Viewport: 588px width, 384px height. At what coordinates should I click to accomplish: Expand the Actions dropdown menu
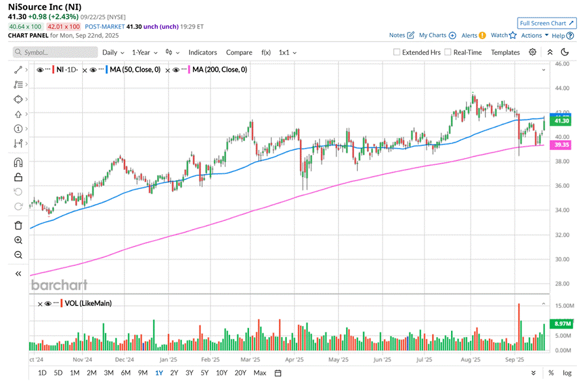coord(535,35)
